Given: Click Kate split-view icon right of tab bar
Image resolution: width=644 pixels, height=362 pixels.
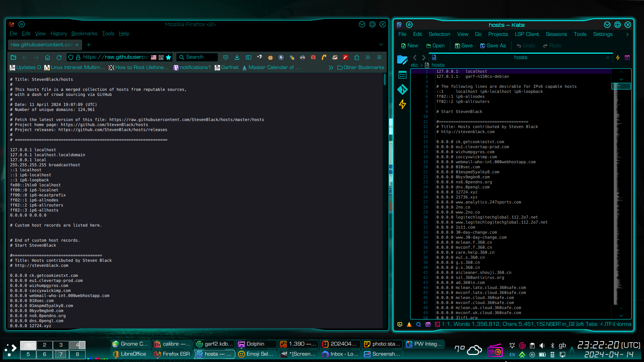Looking at the screenshot, I should [627, 58].
